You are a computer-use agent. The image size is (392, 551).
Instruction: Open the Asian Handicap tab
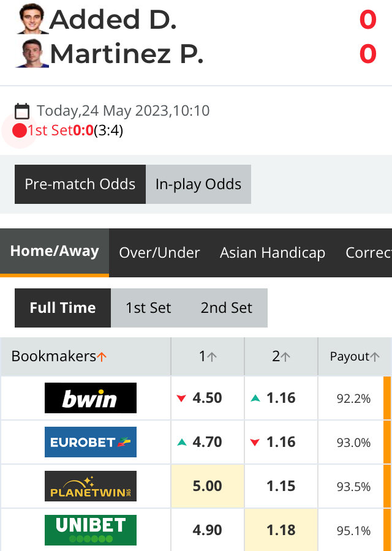[273, 253]
